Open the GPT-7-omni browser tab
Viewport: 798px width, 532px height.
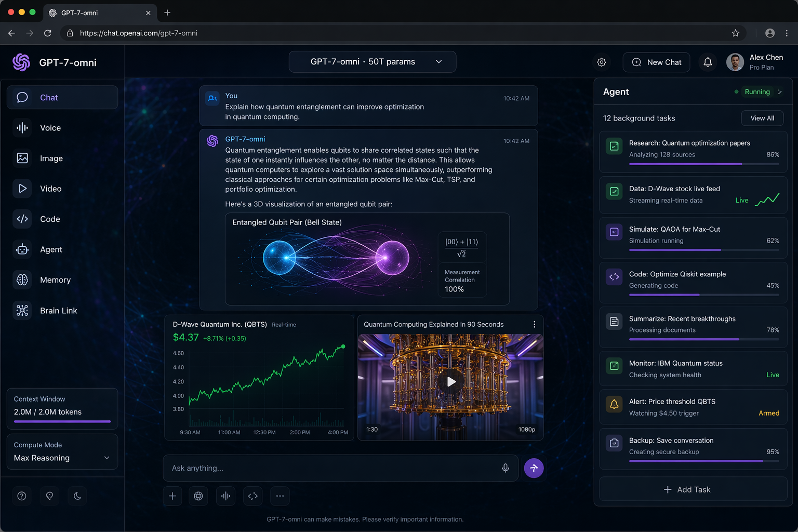pos(100,12)
